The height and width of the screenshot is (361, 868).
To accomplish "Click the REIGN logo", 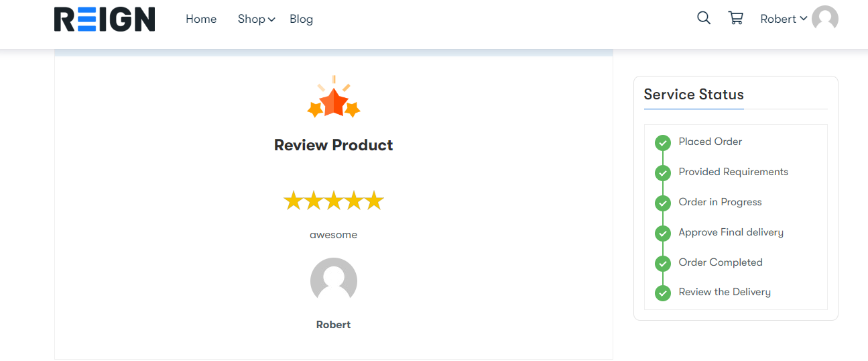I will tap(105, 19).
